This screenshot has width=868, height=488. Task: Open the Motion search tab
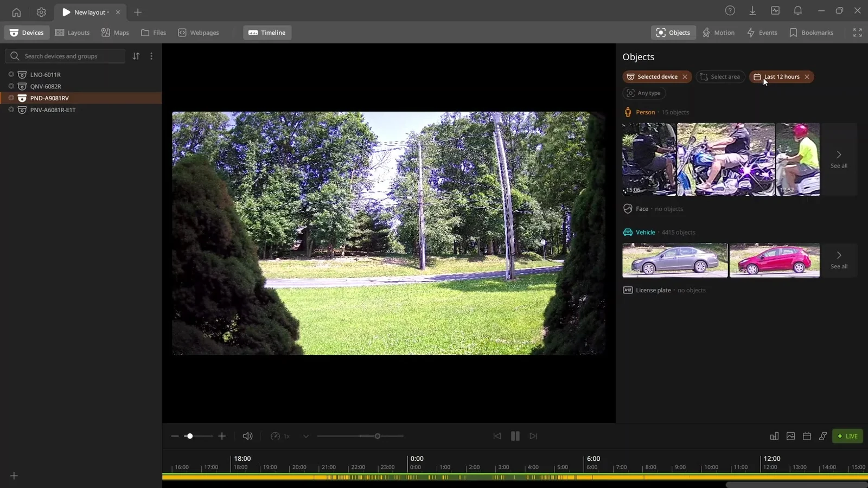(718, 33)
